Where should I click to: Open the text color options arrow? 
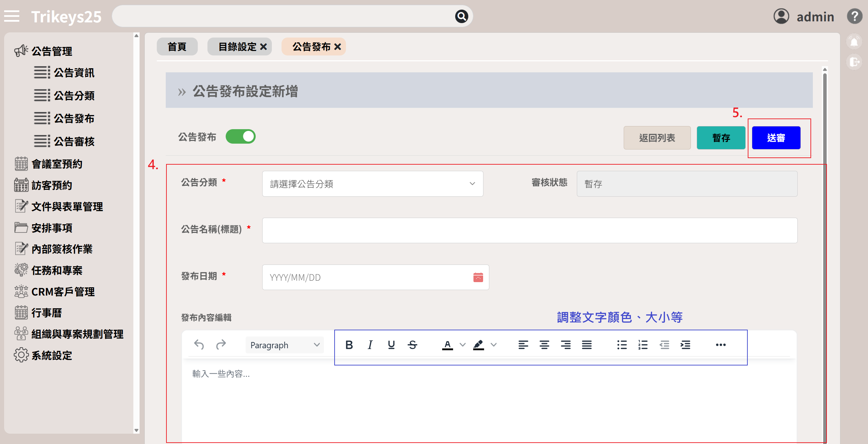click(x=463, y=345)
